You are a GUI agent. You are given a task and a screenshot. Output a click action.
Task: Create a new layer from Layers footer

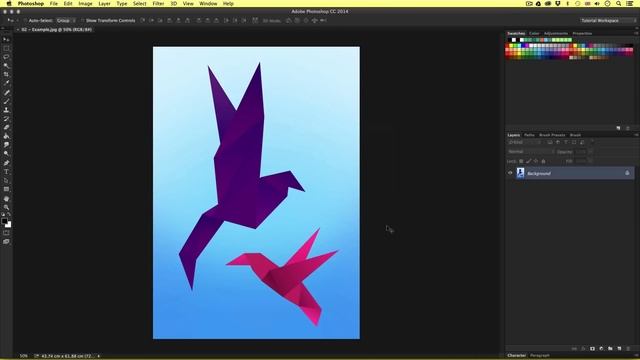click(x=619, y=349)
